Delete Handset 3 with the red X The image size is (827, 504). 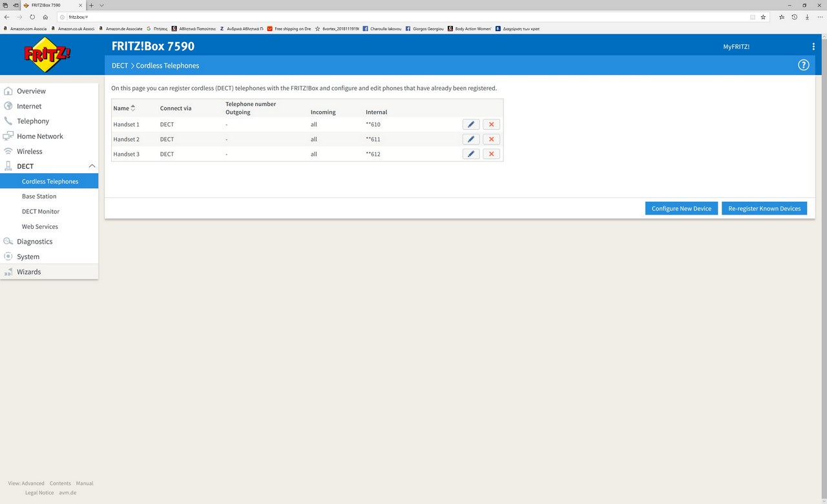tap(492, 154)
